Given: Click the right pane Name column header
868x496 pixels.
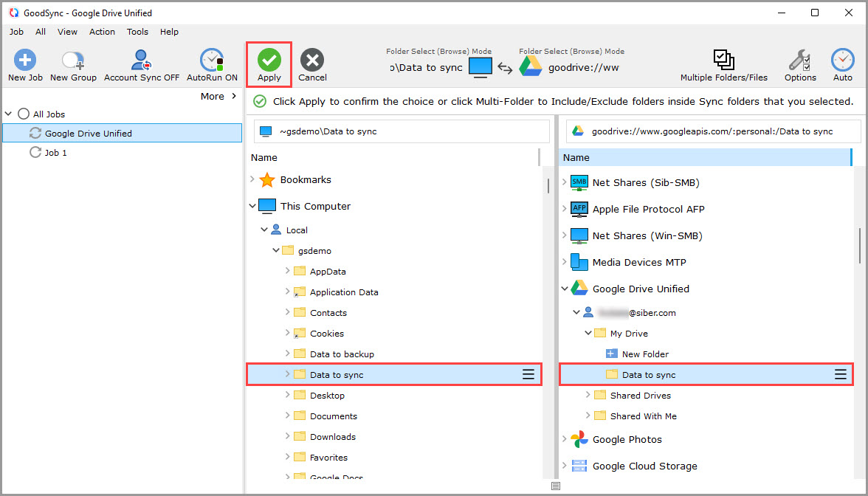Looking at the screenshot, I should point(705,157).
